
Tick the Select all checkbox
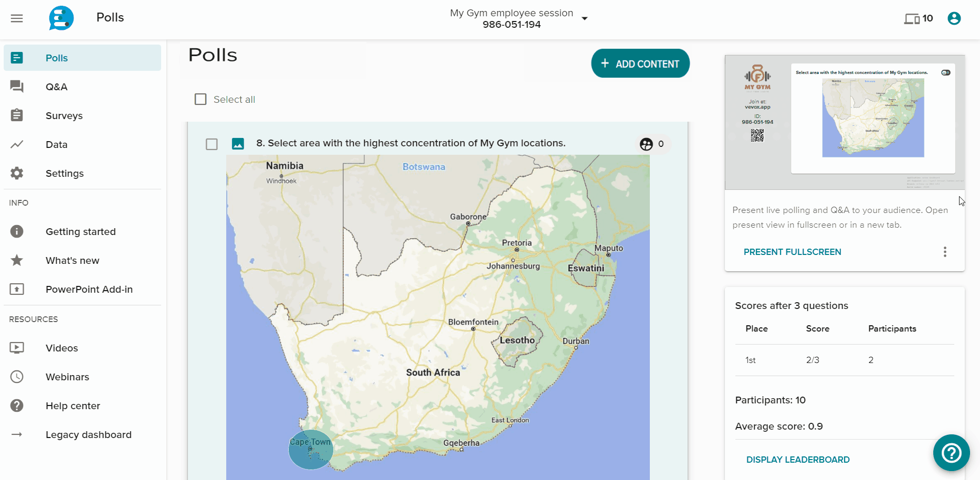[x=201, y=99]
